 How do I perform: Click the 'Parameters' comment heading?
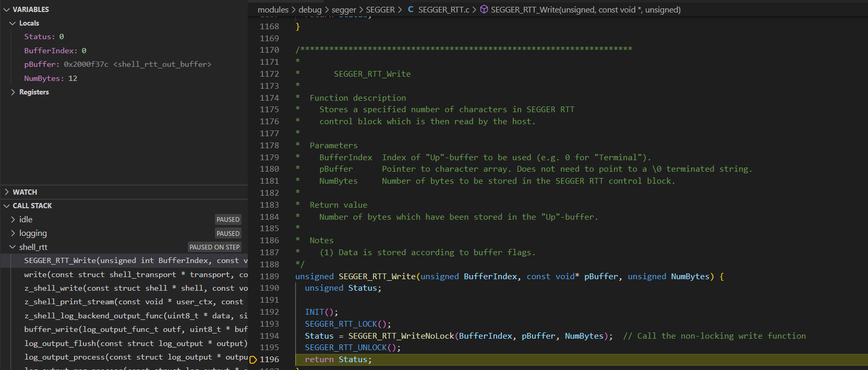[x=334, y=146]
